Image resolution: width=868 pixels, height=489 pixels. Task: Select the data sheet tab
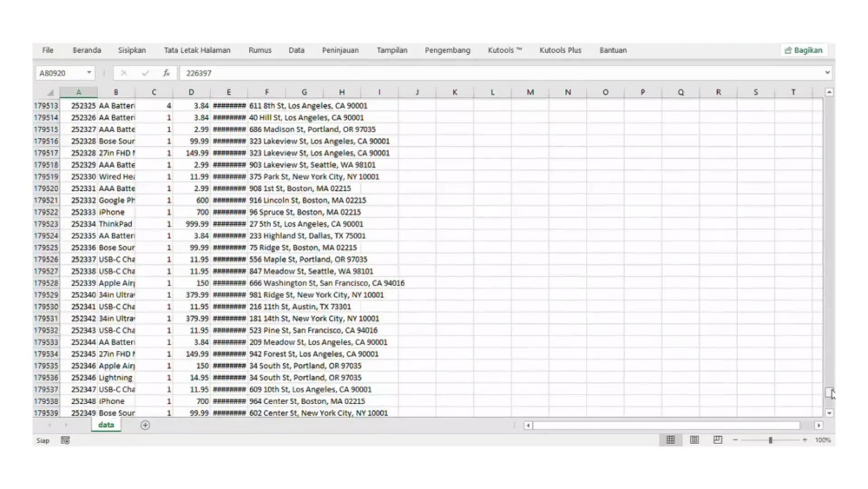[106, 425]
